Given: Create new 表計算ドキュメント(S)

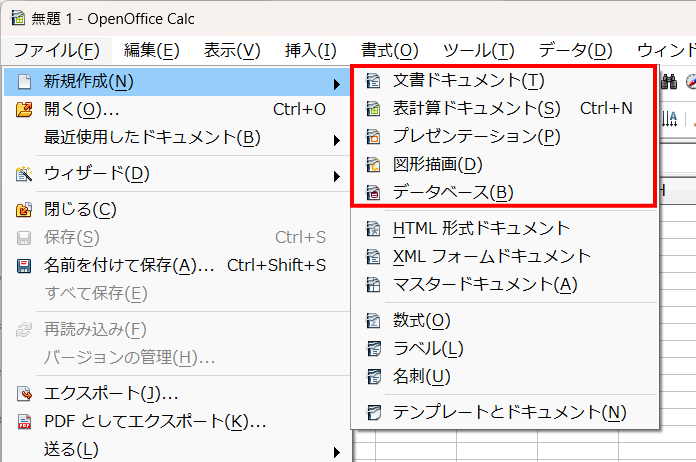Looking at the screenshot, I should point(504,109).
